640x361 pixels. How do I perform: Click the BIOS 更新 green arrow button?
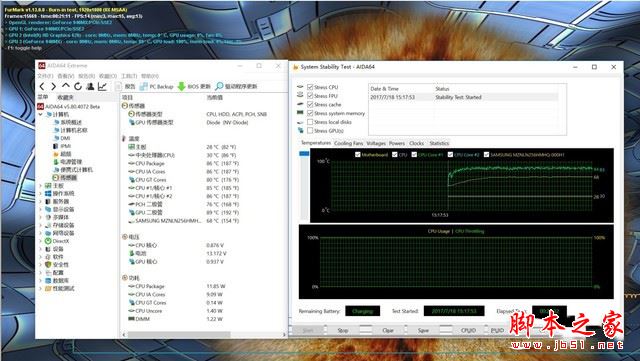(194, 87)
